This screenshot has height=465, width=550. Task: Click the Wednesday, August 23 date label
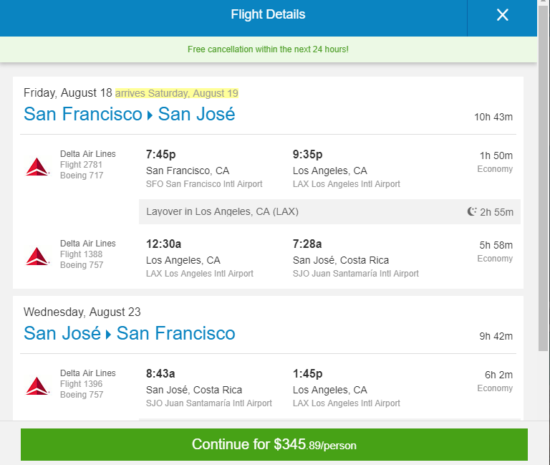(x=82, y=312)
